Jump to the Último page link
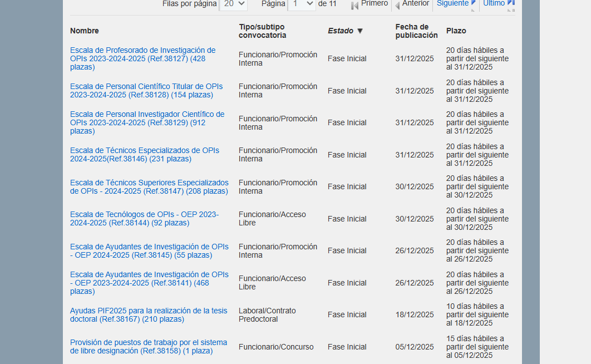The width and height of the screenshot is (591, 364). [494, 3]
